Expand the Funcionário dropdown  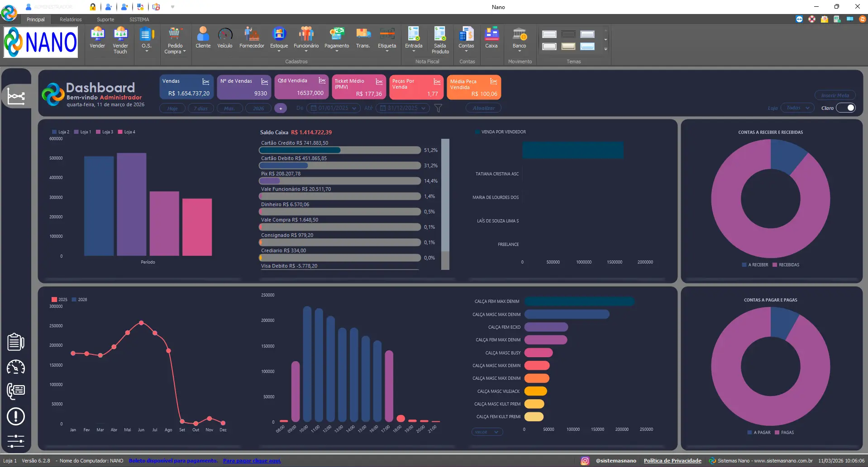pyautogui.click(x=306, y=51)
